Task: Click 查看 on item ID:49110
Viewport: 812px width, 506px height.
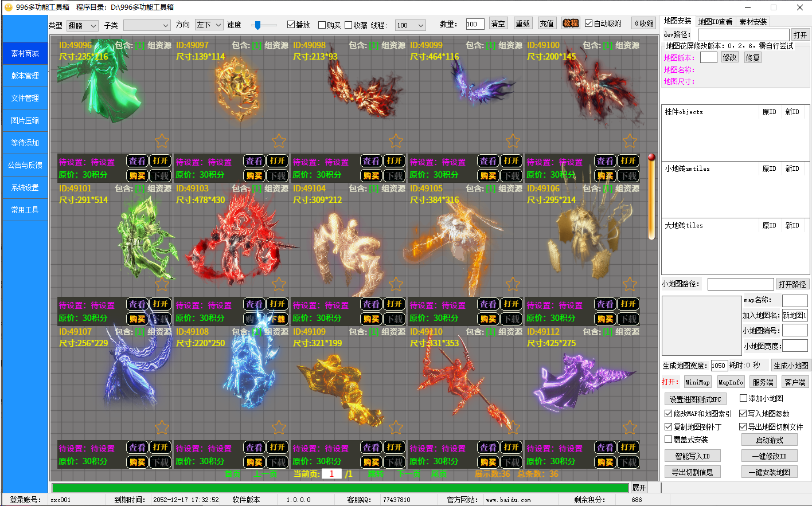Action: (x=489, y=448)
